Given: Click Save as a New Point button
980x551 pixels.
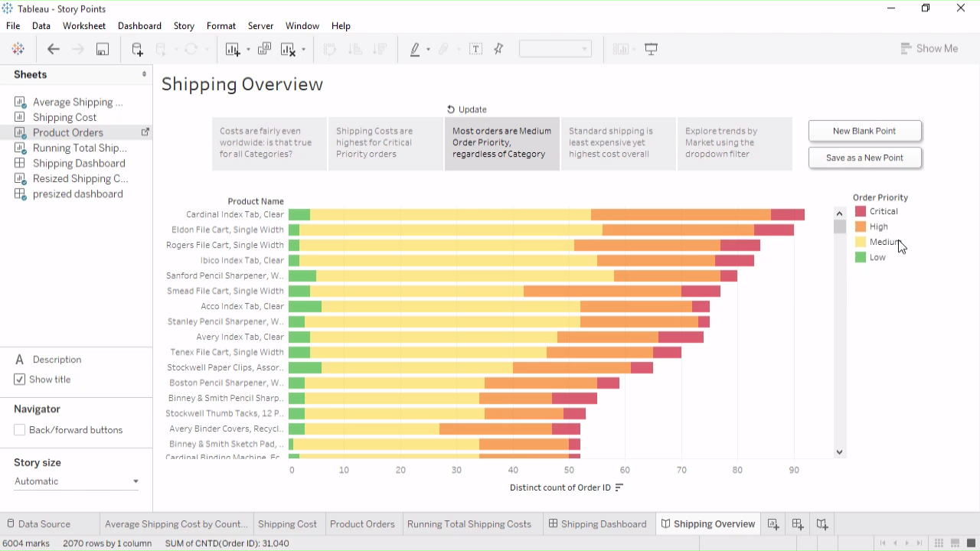Looking at the screenshot, I should click(864, 158).
